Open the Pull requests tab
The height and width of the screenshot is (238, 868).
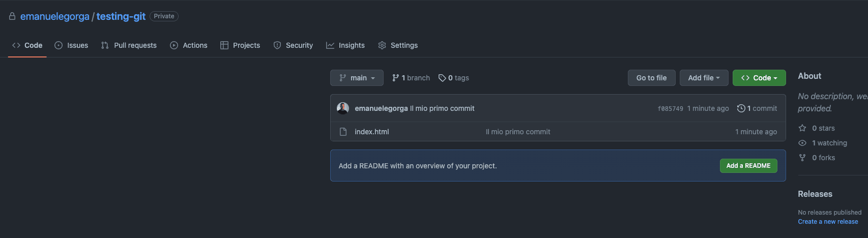(129, 45)
